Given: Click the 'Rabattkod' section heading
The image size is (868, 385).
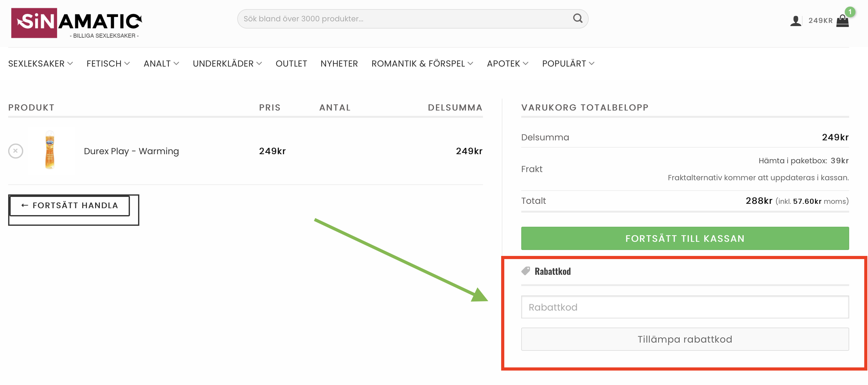Looking at the screenshot, I should click(x=553, y=271).
